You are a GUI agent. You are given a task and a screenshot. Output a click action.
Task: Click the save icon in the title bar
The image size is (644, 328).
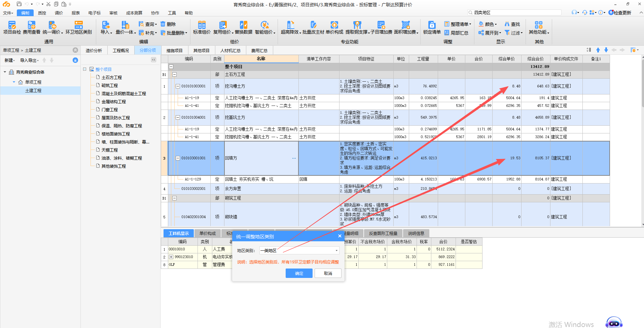click(19, 4)
